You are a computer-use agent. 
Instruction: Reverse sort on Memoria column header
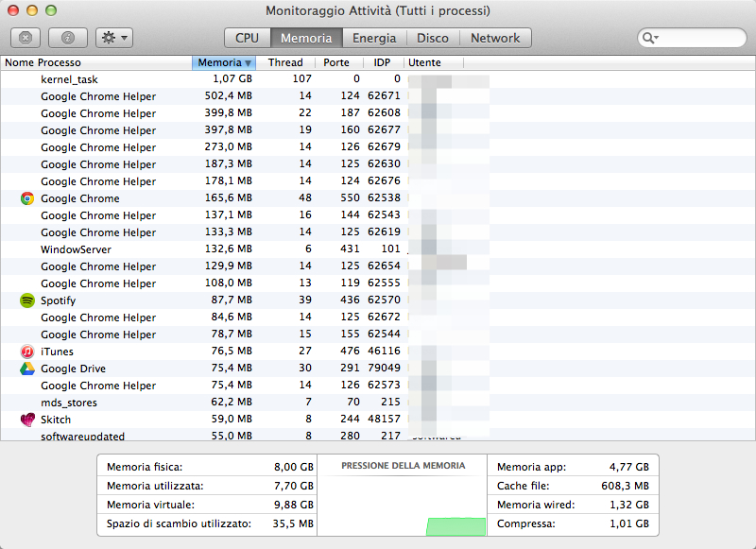tap(224, 62)
